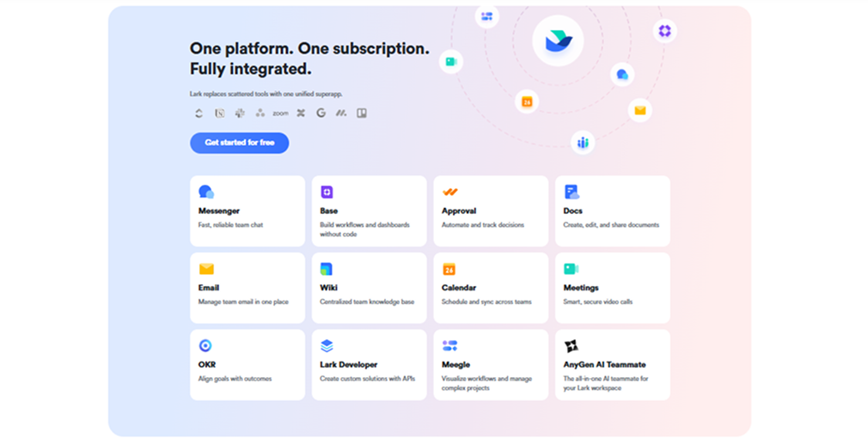Click the purple Base icon
Viewport: 868px width, 445px height.
point(327,192)
